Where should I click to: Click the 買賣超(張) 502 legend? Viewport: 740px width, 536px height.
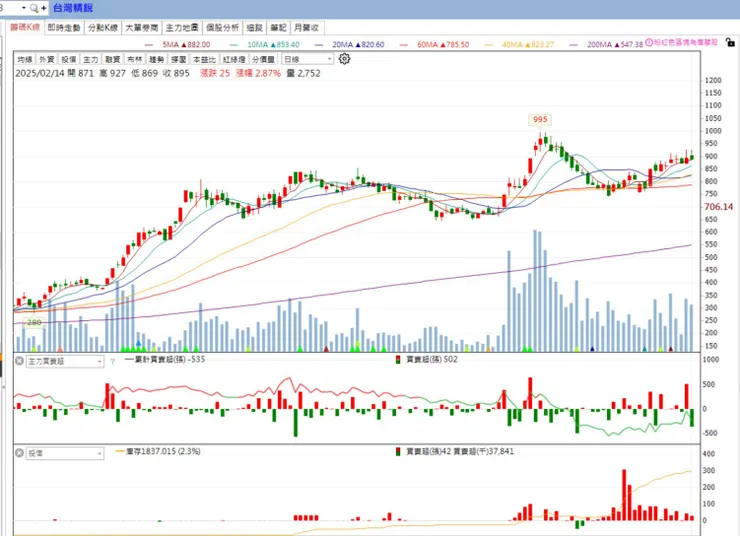click(x=427, y=360)
